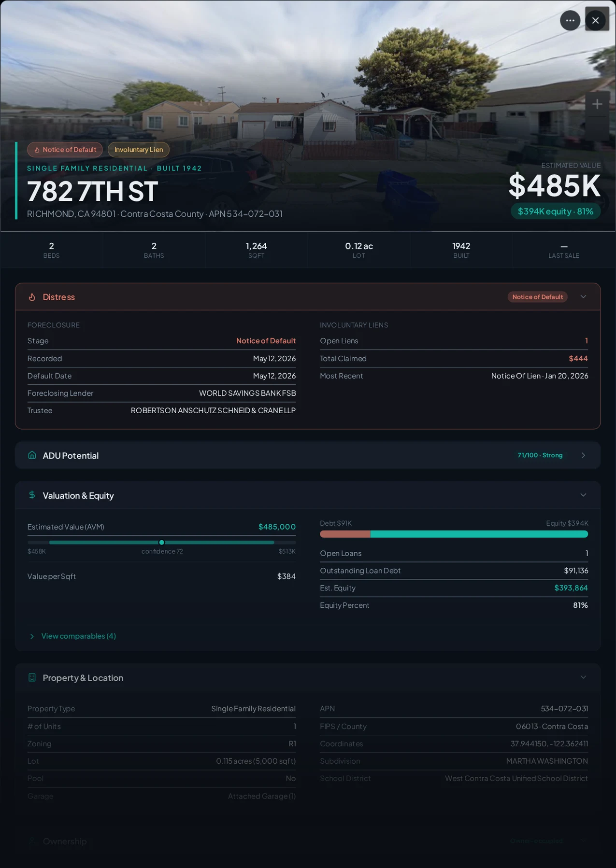Click the AVM confidence slider marker

pos(162,543)
